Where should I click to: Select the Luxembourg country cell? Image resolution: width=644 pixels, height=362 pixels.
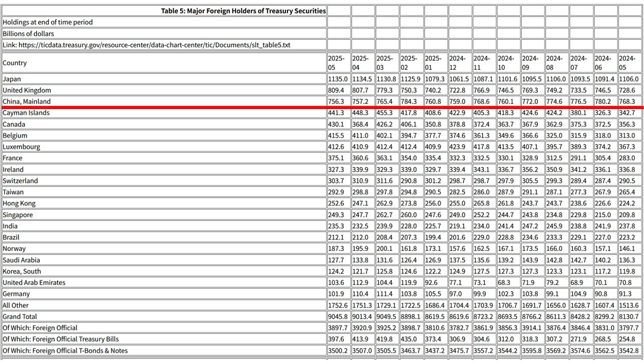point(21,147)
